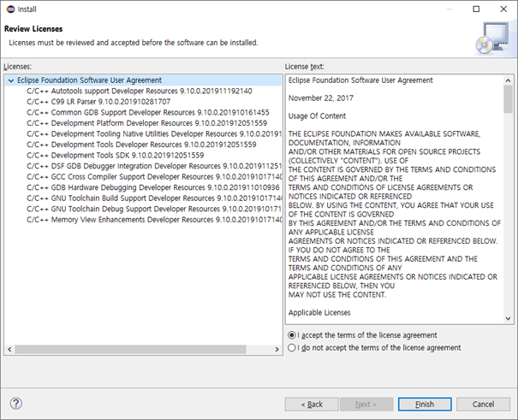Select DSF GDB Debugger Integration Developer Resources
Image resolution: width=518 pixels, height=420 pixels.
154,166
